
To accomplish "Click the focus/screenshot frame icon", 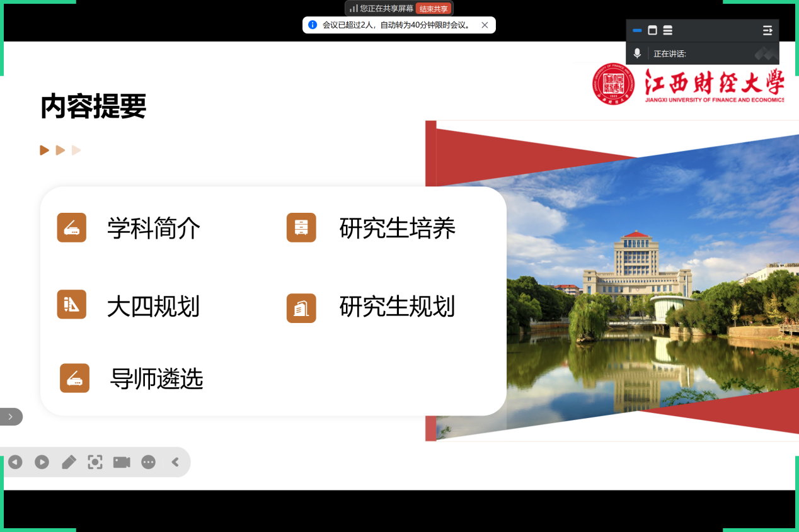I will 95,462.
